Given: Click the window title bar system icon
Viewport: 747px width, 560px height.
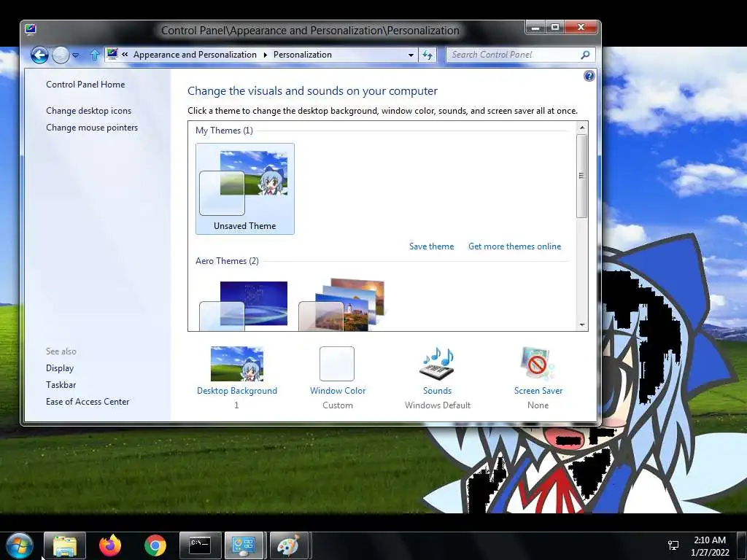Looking at the screenshot, I should (31, 29).
